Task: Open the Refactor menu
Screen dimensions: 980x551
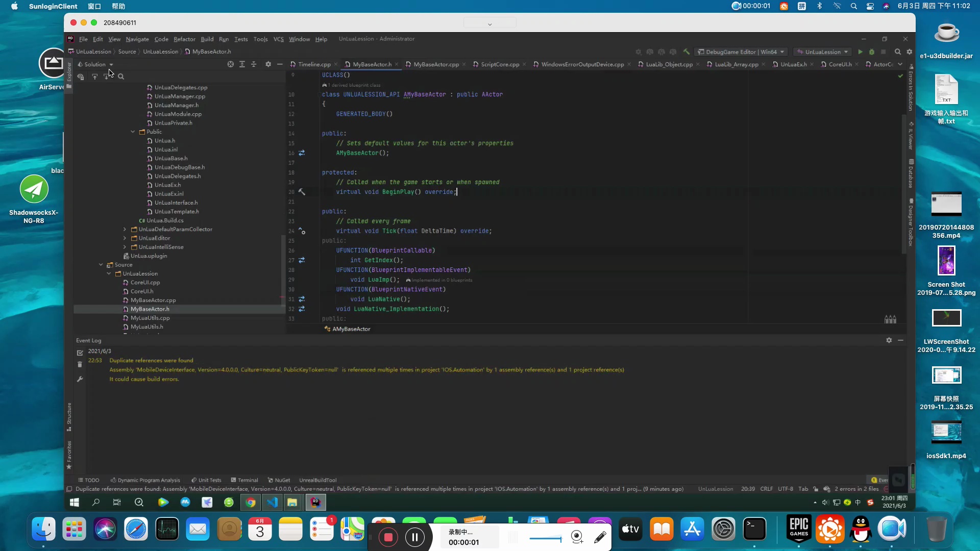Action: tap(184, 39)
